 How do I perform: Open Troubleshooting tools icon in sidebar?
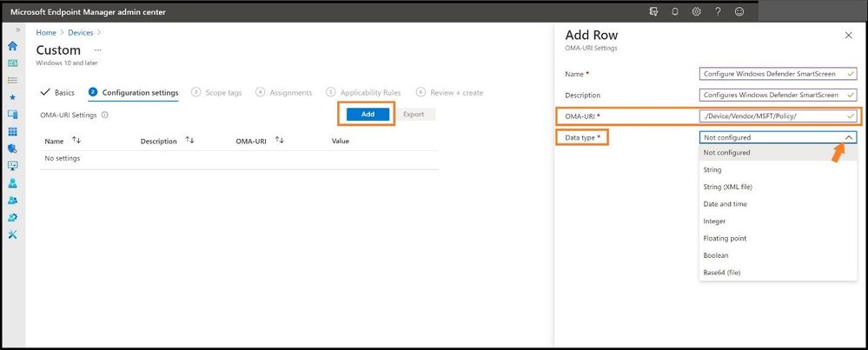(x=12, y=234)
